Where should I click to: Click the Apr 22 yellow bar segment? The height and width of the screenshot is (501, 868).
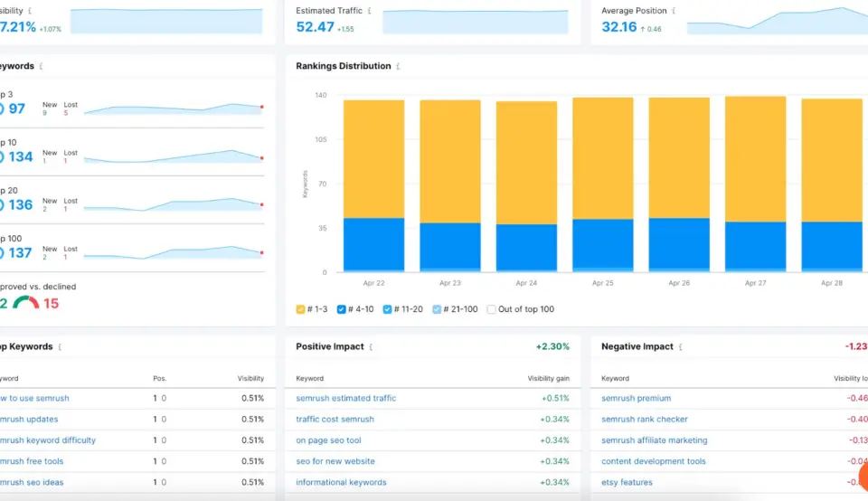pyautogui.click(x=373, y=159)
